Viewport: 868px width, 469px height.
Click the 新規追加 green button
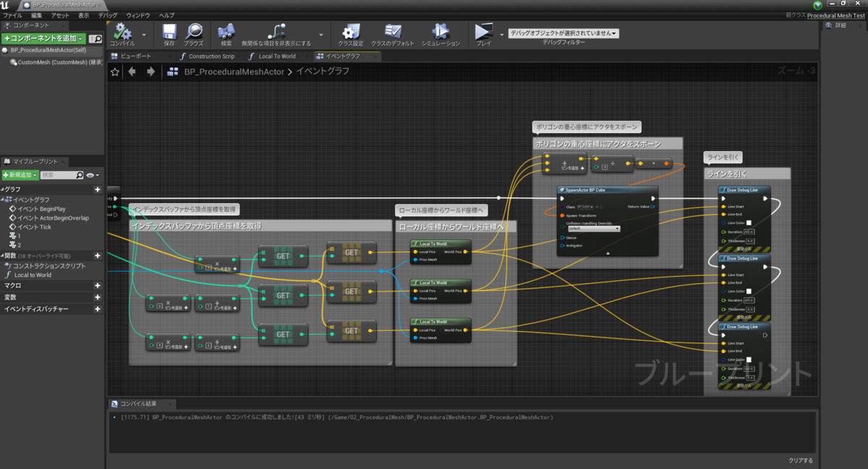pos(20,175)
